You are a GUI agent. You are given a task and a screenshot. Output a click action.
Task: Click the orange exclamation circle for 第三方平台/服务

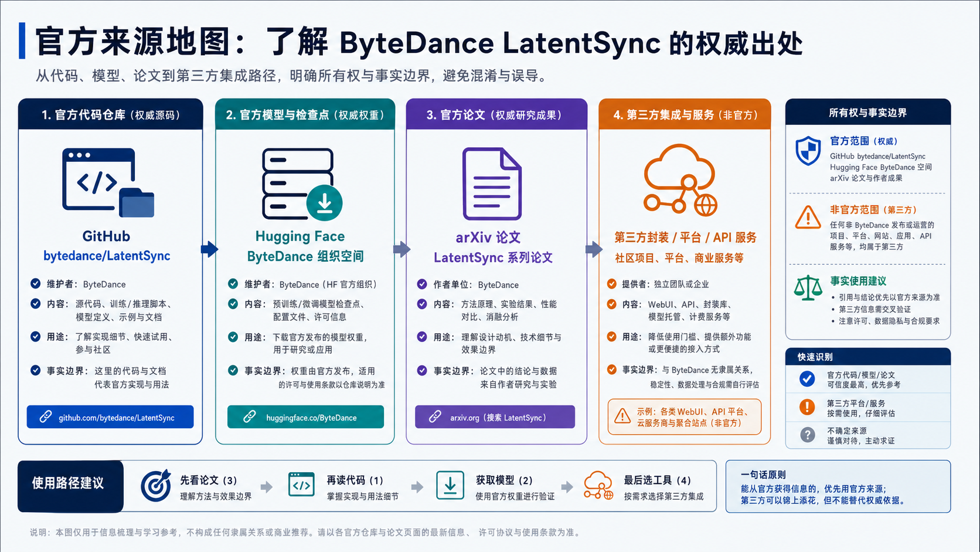pos(807,407)
